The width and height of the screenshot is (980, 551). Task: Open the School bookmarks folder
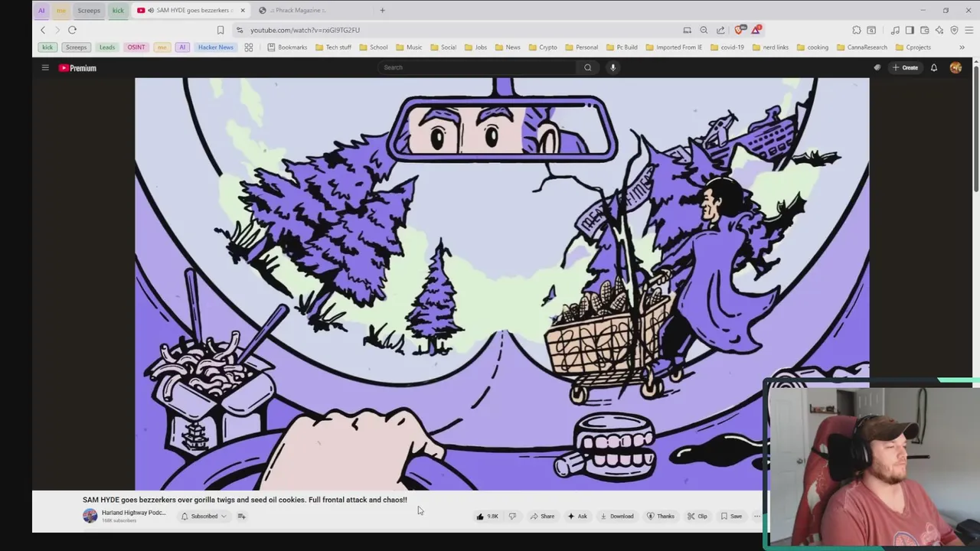(373, 47)
